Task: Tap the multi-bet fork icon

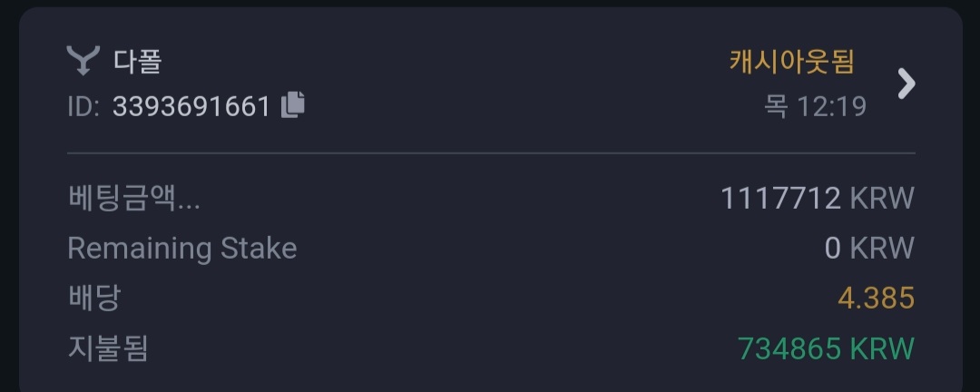Action: tap(83, 61)
